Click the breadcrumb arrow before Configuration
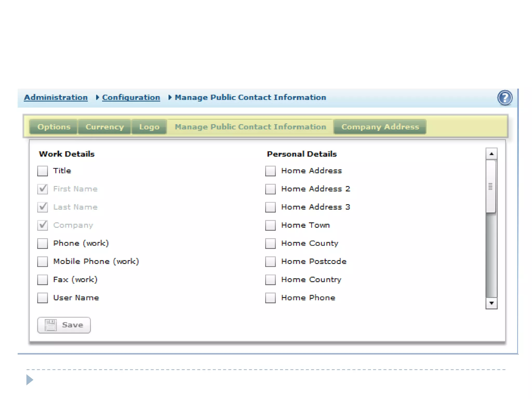 click(x=97, y=97)
